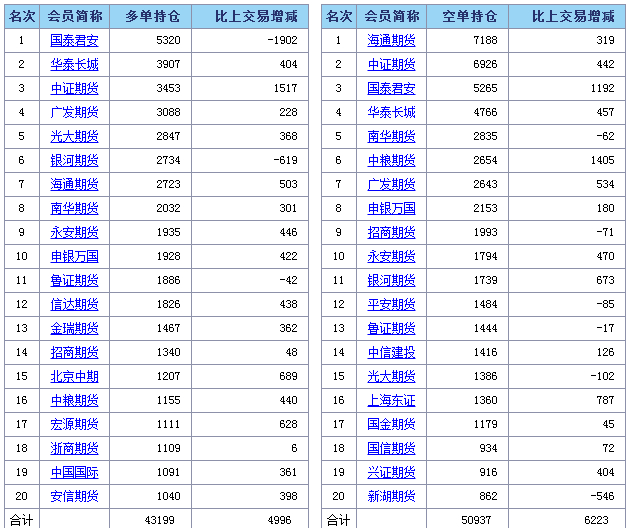Open 国泰君安 link in long positions table
This screenshot has height=528, width=630.
[x=74, y=40]
